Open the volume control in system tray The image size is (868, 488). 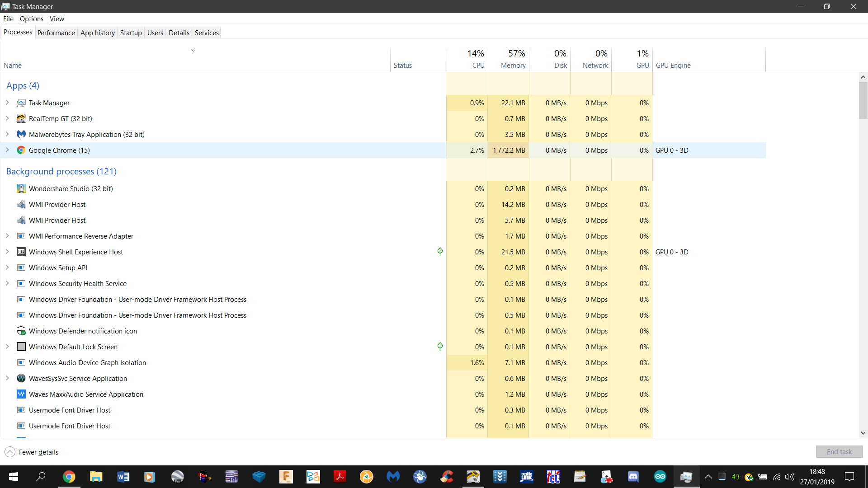click(790, 477)
